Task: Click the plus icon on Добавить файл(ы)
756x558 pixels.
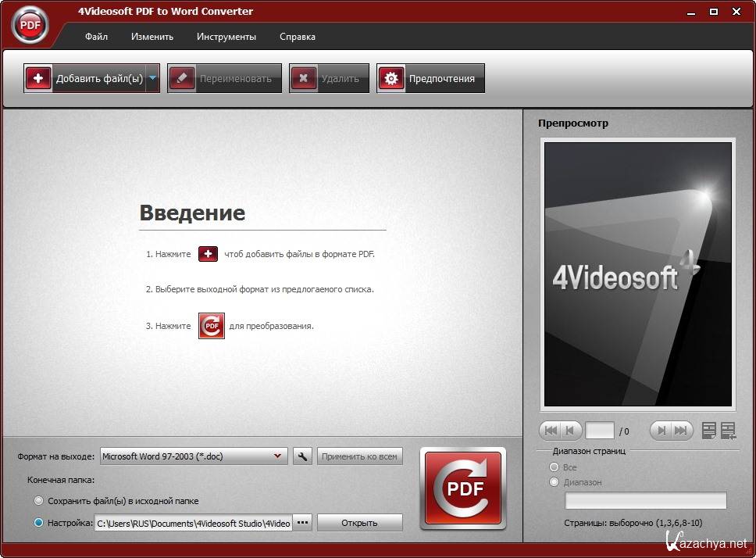Action: point(38,78)
